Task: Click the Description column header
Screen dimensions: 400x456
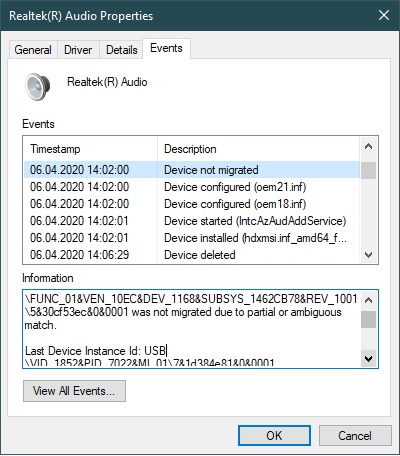Action: pos(258,149)
